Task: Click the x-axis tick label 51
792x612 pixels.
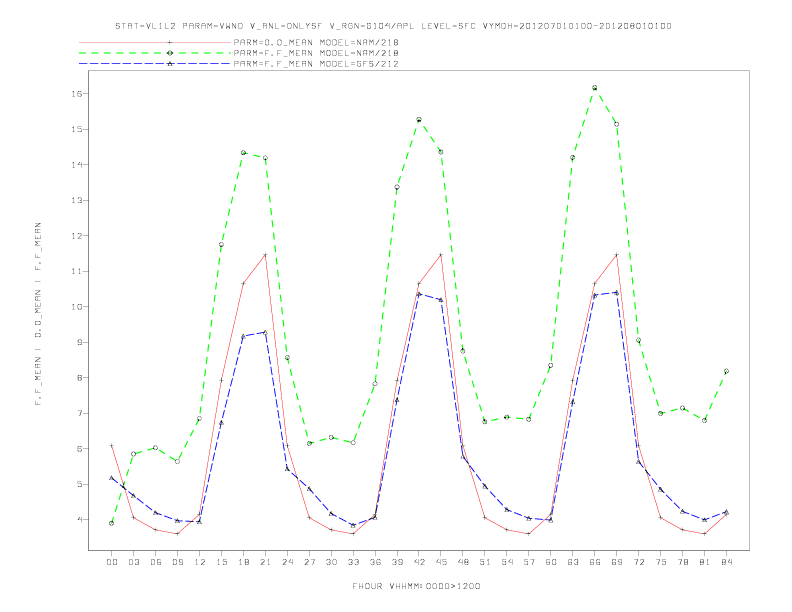Action: [x=485, y=562]
